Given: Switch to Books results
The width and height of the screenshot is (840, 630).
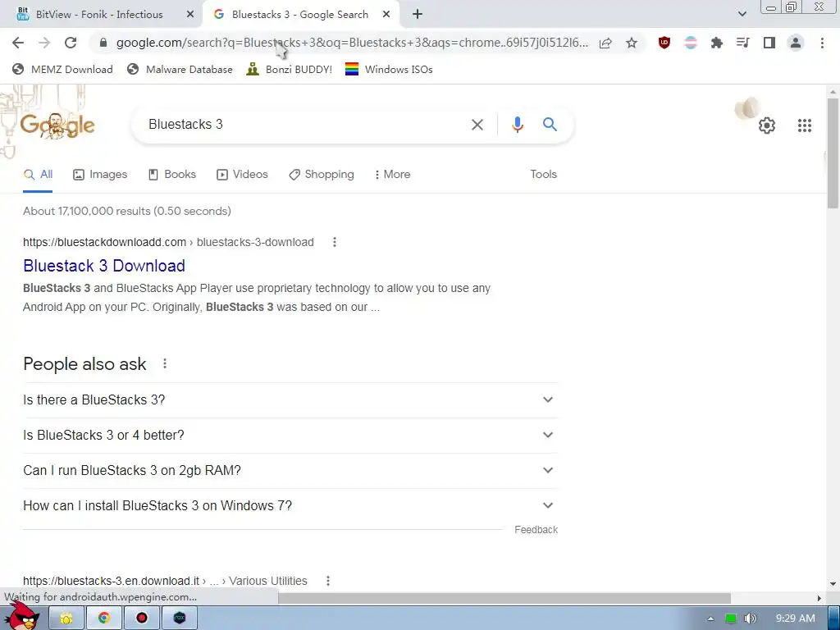Looking at the screenshot, I should 172,174.
